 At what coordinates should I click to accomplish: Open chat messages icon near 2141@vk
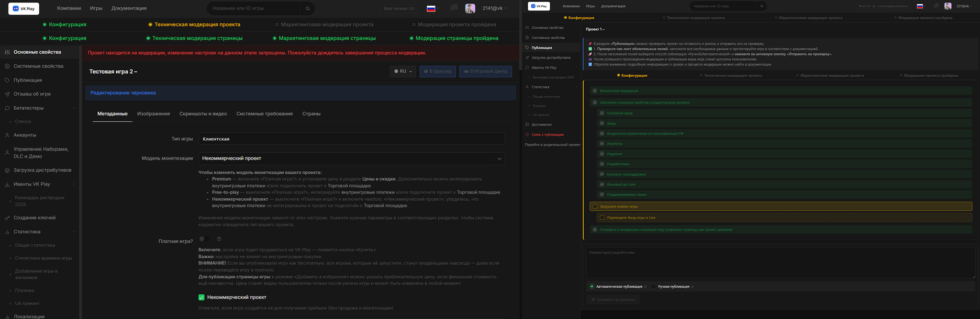454,8
